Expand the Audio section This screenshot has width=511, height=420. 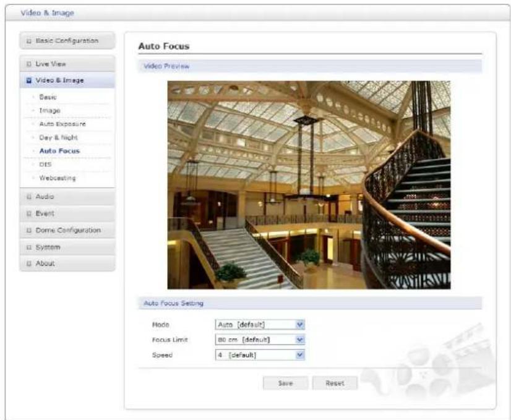[x=67, y=197]
